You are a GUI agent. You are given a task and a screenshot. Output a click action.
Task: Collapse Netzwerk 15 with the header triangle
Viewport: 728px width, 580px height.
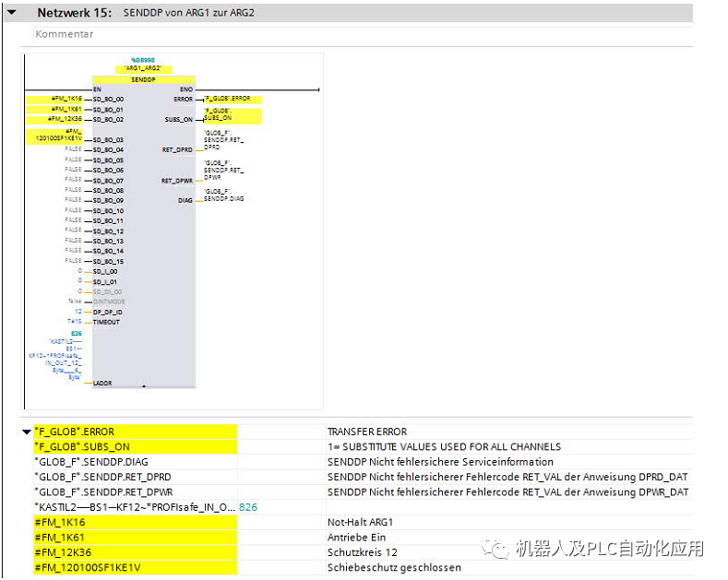12,13
